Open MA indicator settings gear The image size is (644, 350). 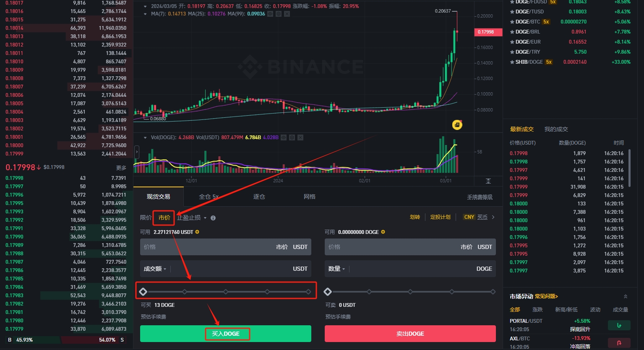coord(279,14)
